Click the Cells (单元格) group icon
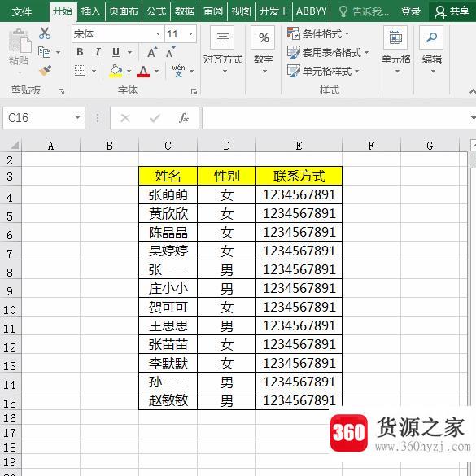 [x=395, y=37]
